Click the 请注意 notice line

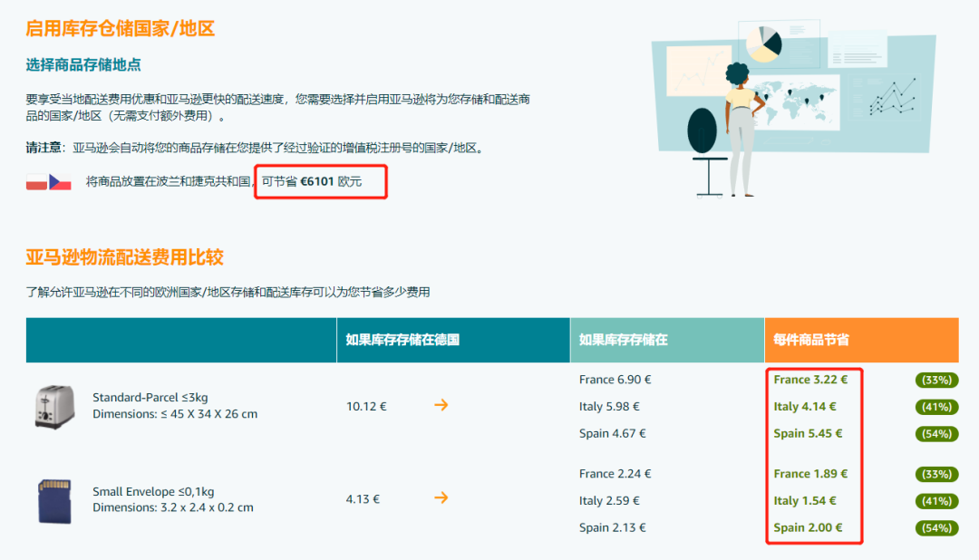point(257,148)
